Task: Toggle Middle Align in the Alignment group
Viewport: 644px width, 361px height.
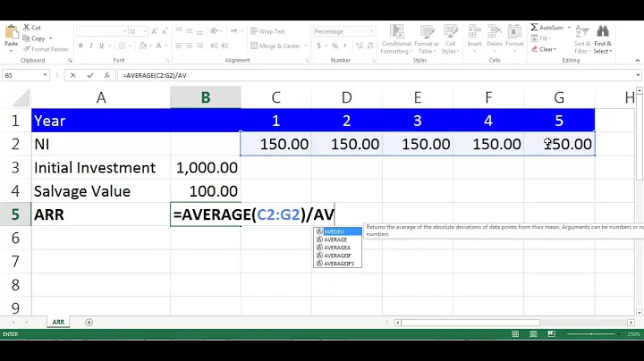Action: tap(189, 30)
